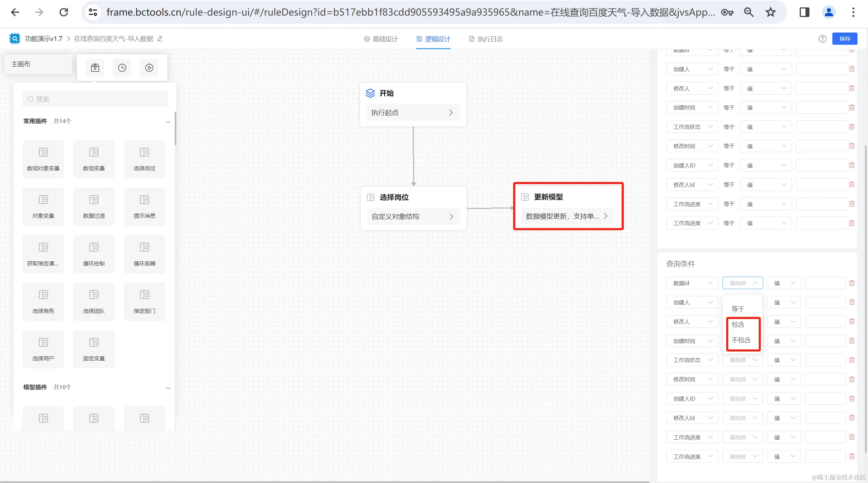
Task: Choose 包含 from the operator list
Action: 738,324
